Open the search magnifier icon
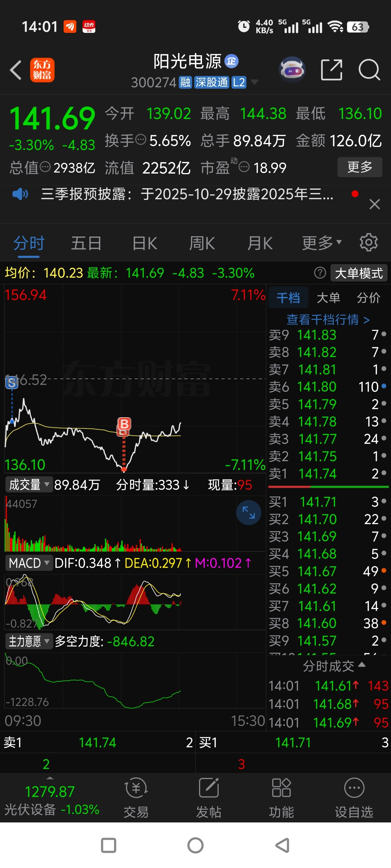The width and height of the screenshot is (391, 868). [369, 70]
